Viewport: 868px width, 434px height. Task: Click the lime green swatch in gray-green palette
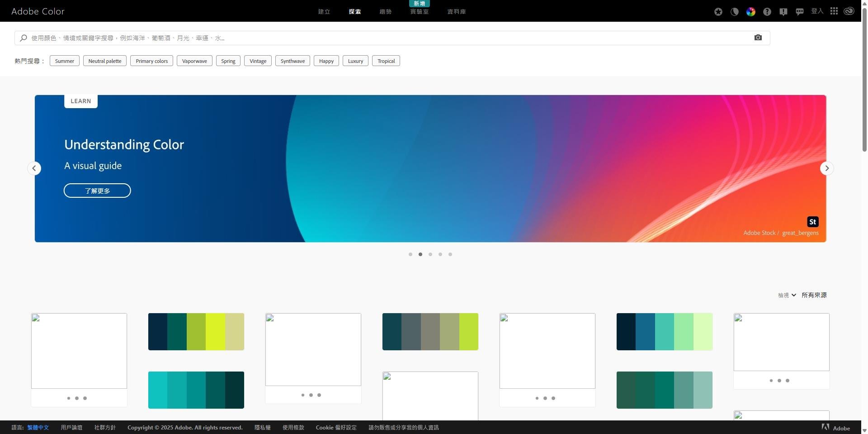click(469, 332)
